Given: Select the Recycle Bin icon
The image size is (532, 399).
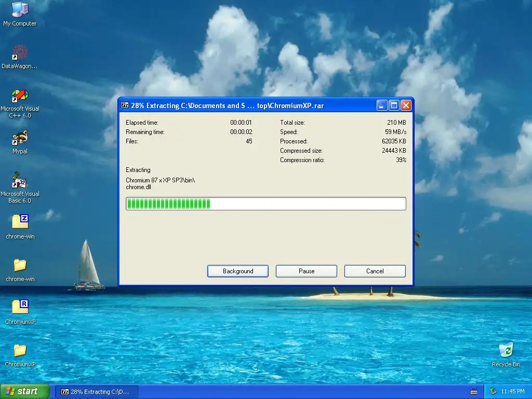Looking at the screenshot, I should tap(506, 350).
